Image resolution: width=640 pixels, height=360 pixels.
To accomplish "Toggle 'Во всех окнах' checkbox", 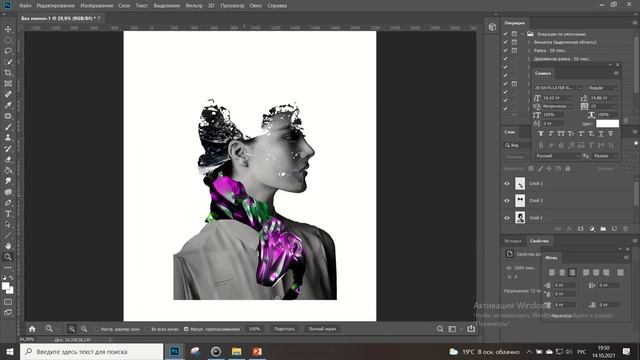I will pyautogui.click(x=147, y=329).
